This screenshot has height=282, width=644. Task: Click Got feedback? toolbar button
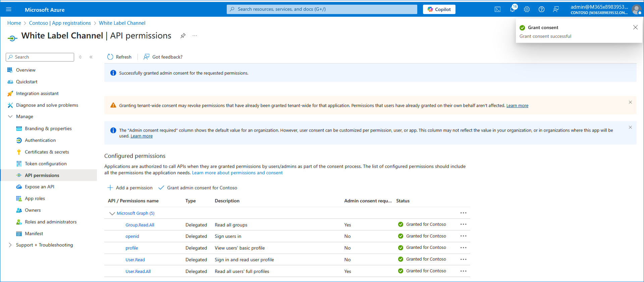[163, 57]
